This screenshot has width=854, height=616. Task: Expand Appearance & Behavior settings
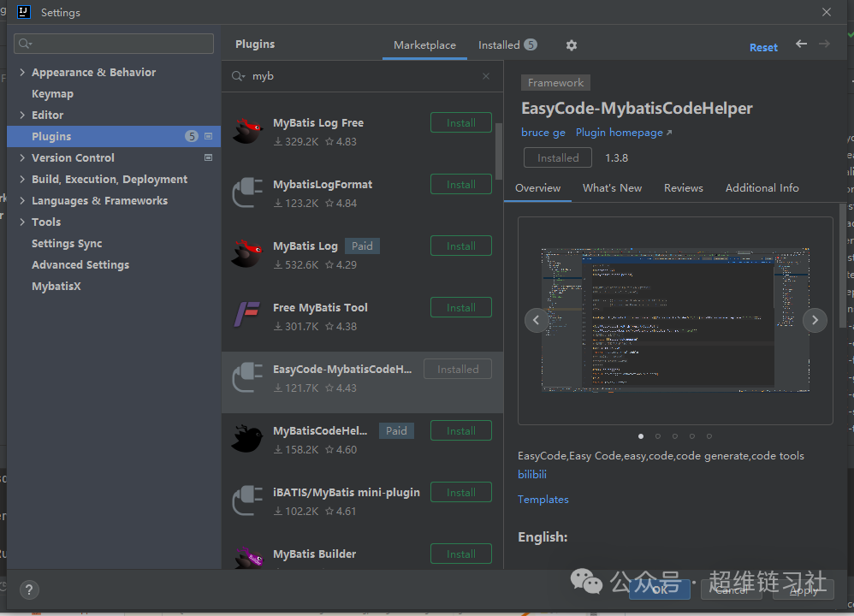pos(21,72)
